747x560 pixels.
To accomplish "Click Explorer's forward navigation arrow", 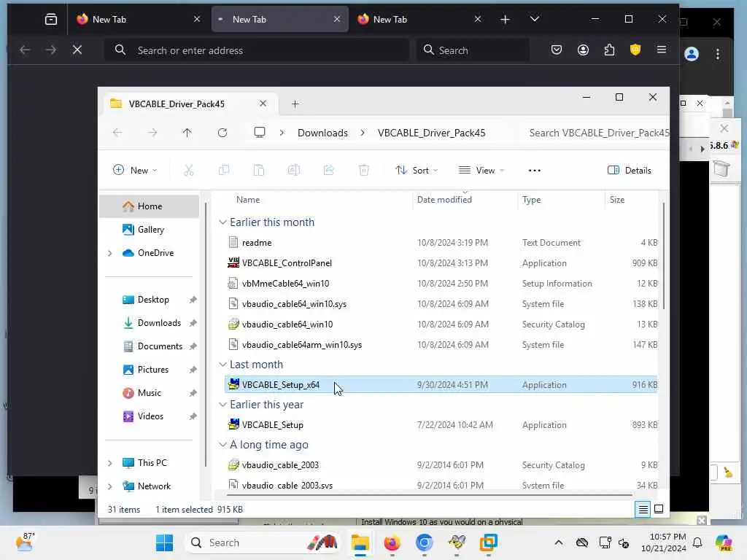I will [152, 133].
